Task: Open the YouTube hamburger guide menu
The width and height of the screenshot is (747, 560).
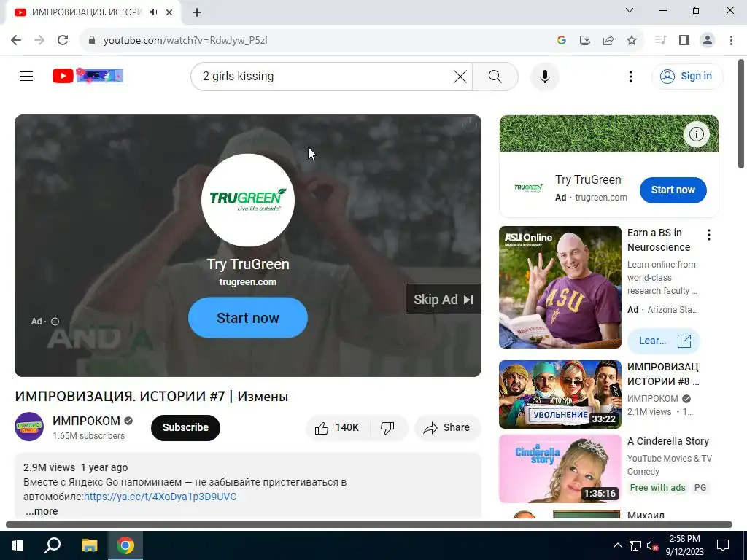Action: [x=26, y=76]
